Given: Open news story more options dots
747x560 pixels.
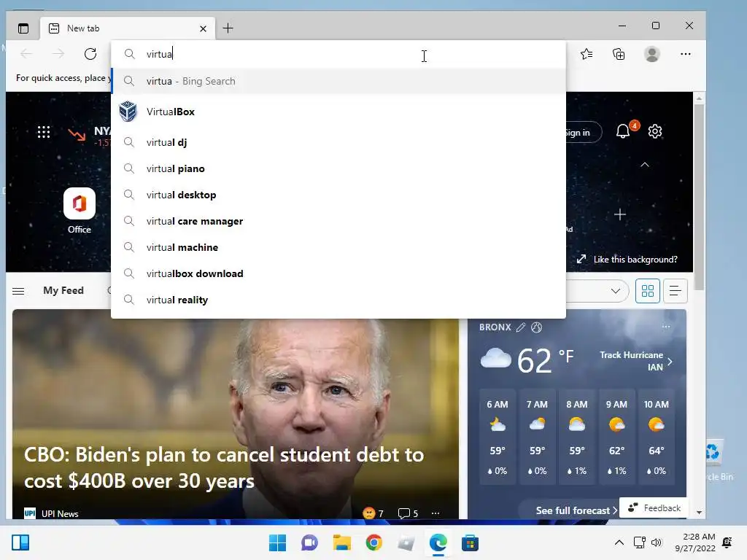Looking at the screenshot, I should (435, 513).
